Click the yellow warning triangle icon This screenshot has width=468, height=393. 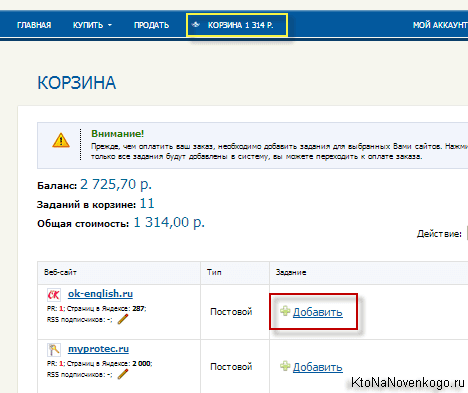tap(61, 140)
